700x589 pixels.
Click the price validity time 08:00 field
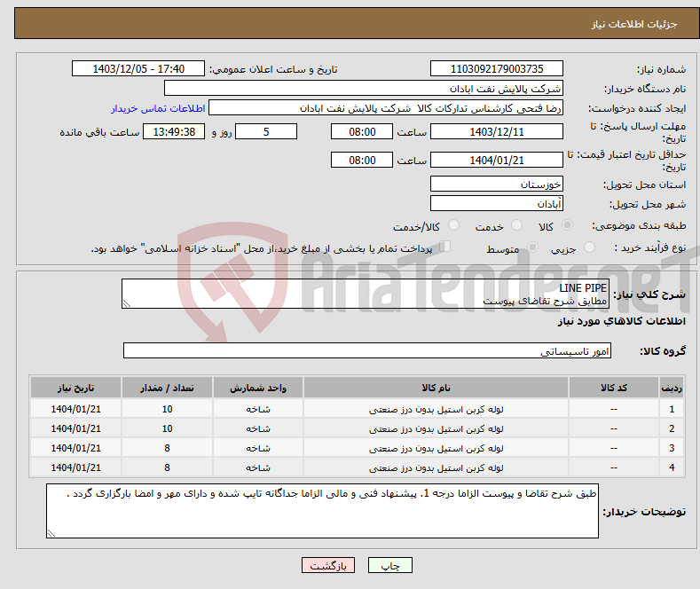click(362, 160)
